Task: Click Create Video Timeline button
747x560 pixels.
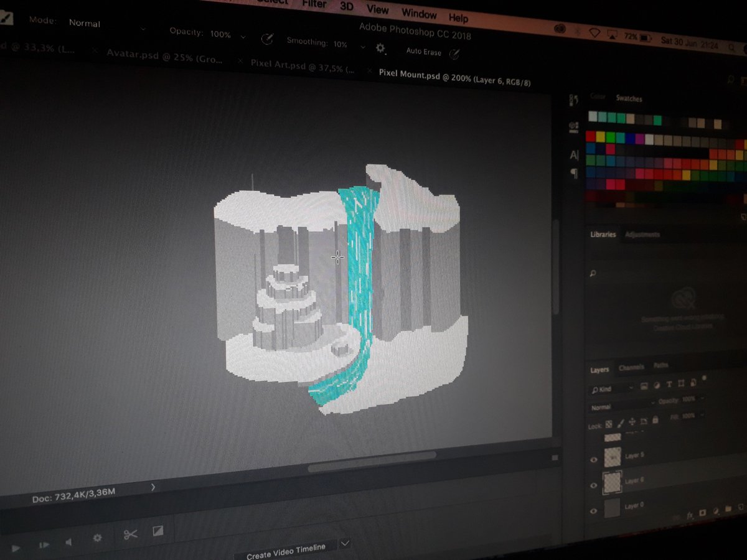Action: (x=286, y=551)
